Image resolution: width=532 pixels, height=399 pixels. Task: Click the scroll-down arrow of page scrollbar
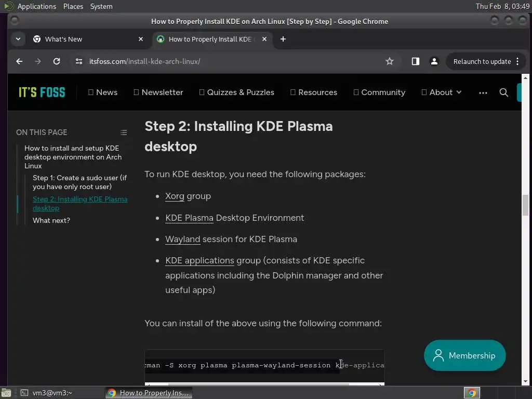coord(525,381)
